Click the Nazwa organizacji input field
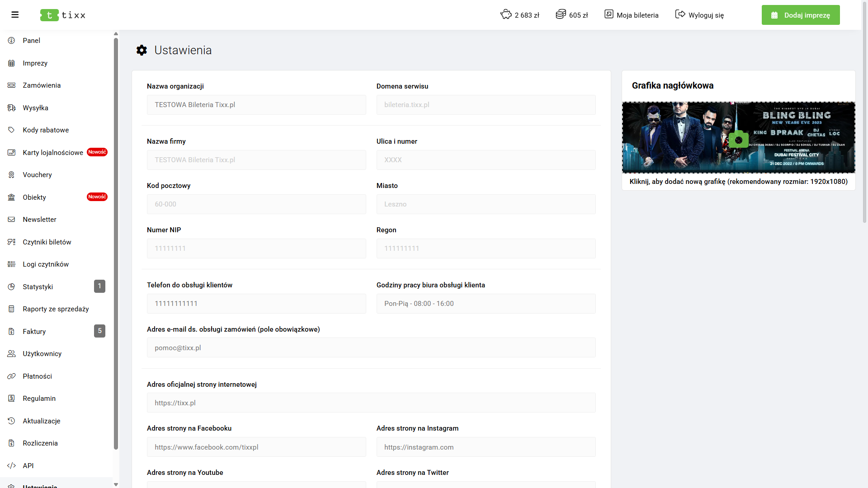Screen dimensions: 868x488 click(256, 105)
